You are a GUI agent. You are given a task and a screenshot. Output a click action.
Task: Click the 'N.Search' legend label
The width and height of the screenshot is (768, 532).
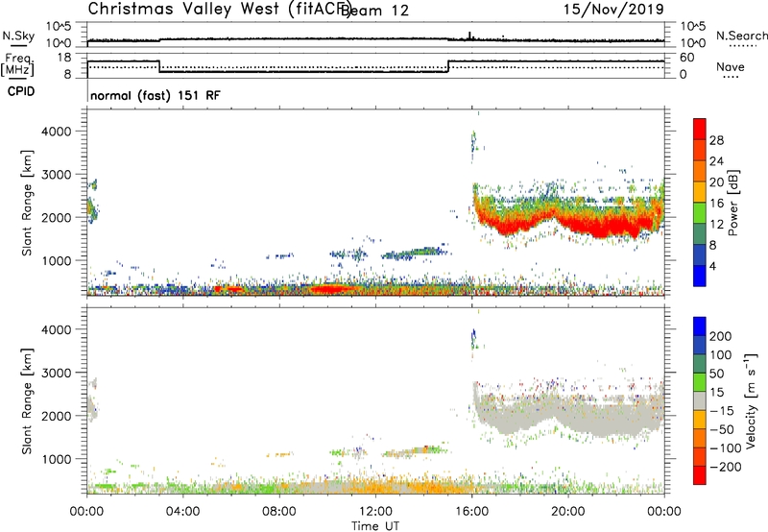(x=741, y=36)
